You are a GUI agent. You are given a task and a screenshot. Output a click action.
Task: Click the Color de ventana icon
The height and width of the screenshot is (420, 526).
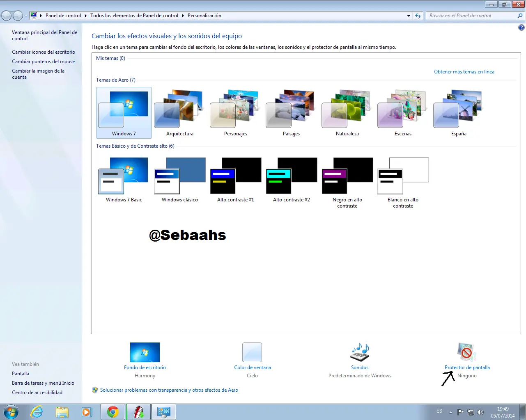tap(252, 352)
